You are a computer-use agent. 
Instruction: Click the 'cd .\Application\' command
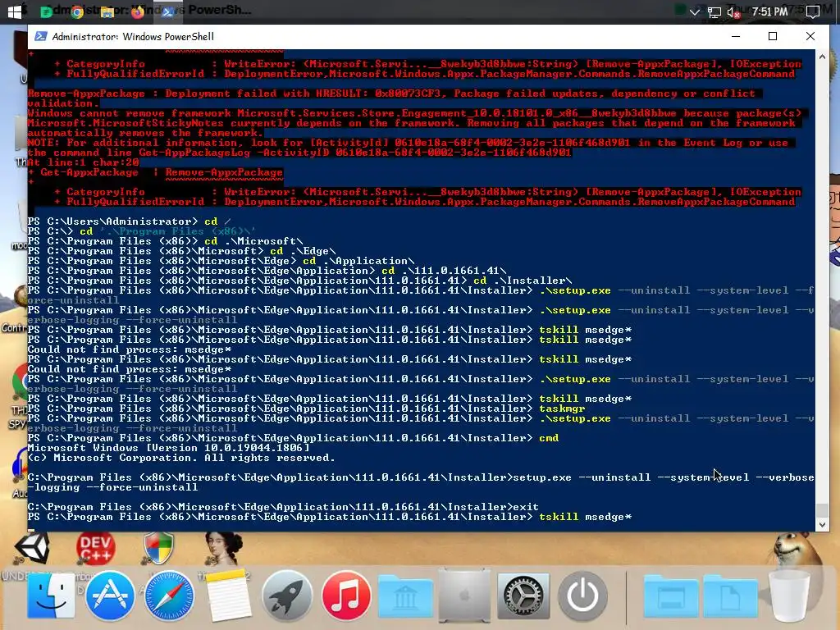click(359, 261)
